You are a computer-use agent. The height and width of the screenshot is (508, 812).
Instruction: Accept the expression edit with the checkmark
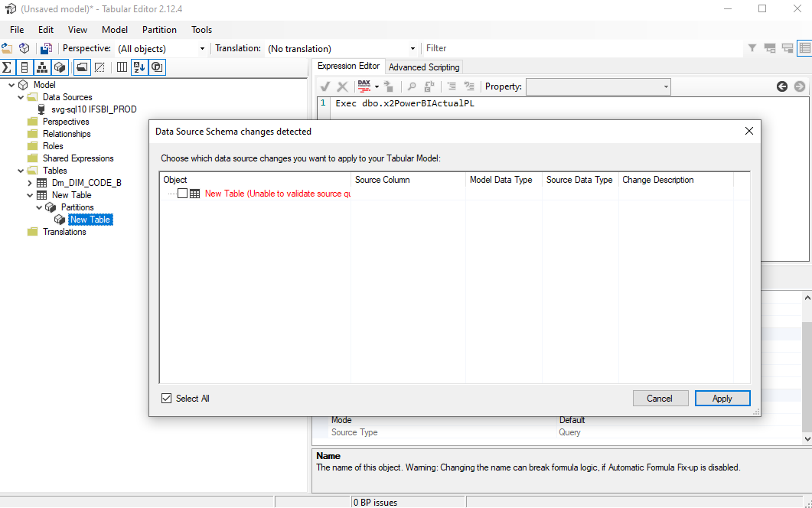tap(324, 86)
